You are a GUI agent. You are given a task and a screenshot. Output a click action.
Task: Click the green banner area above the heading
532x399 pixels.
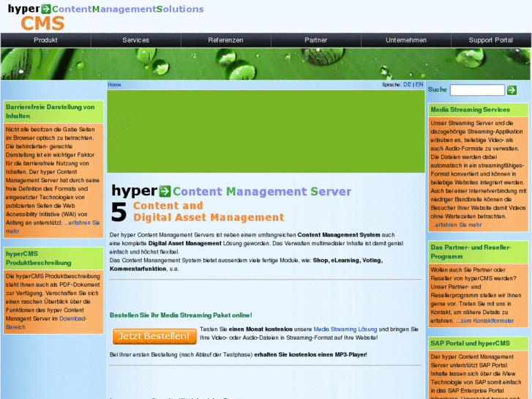pos(266,132)
